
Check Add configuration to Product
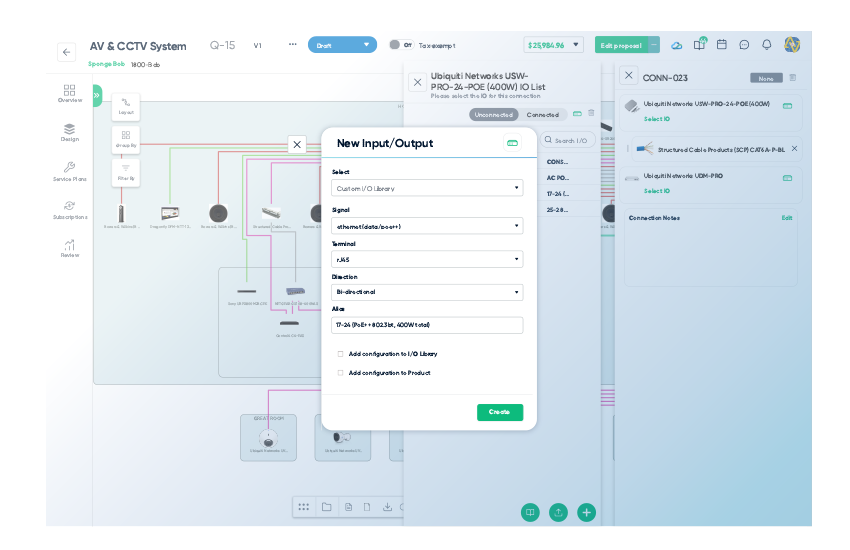340,373
